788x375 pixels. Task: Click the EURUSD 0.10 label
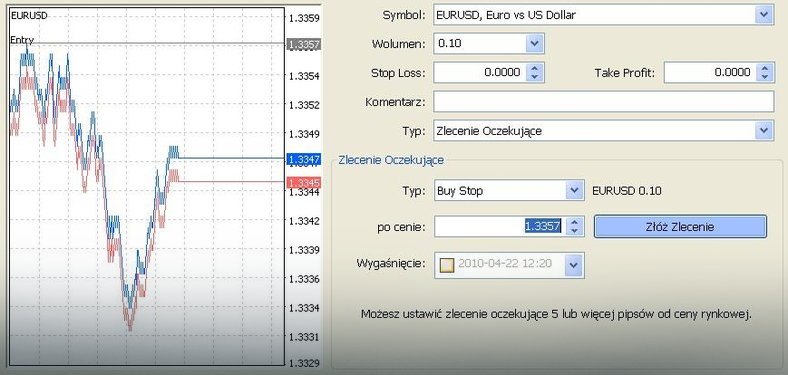(x=627, y=191)
